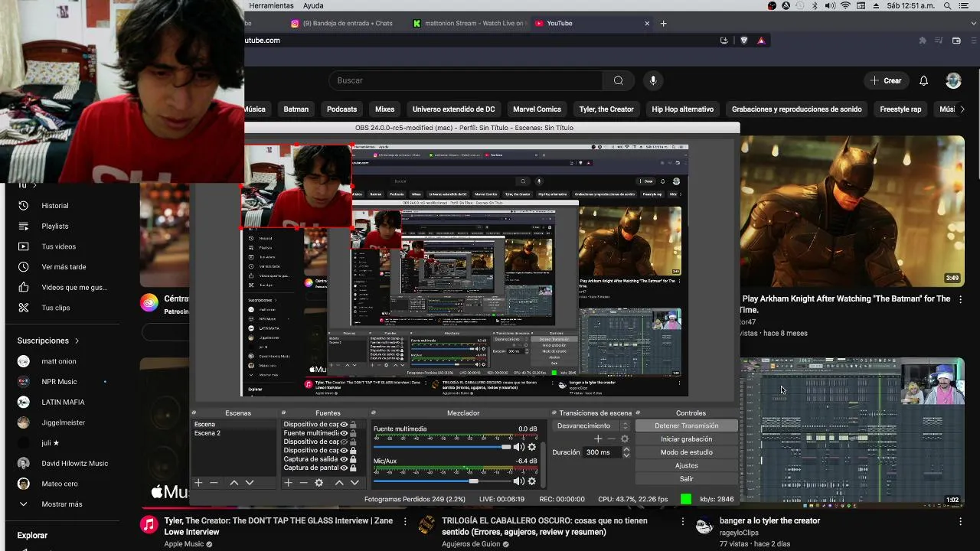
Task: Move scene down arrow in Escenas panel
Action: point(250,483)
